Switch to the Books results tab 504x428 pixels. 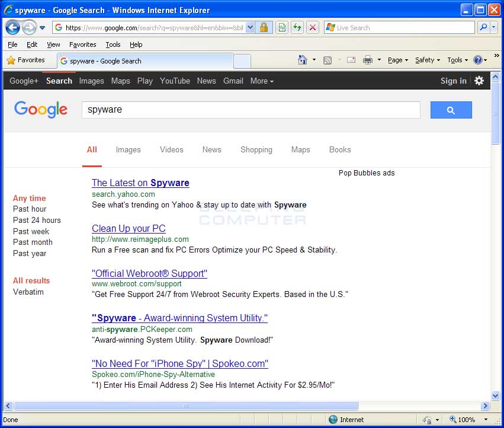point(340,149)
